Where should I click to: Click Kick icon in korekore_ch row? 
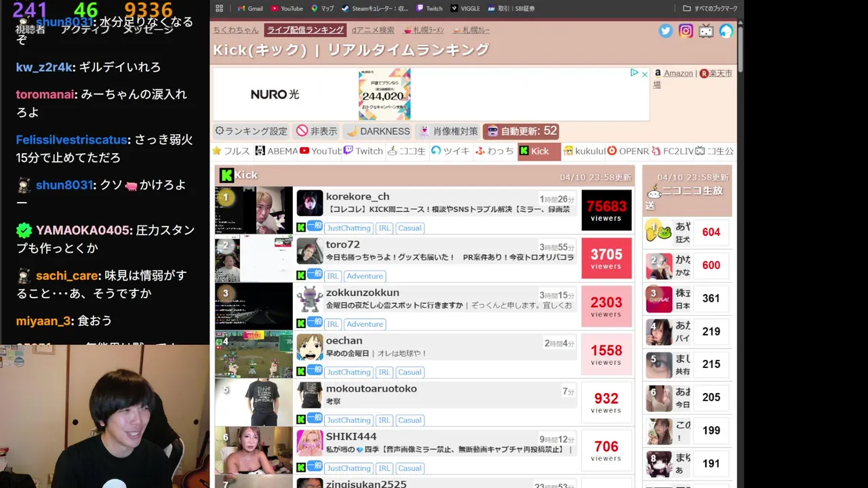[x=301, y=228]
